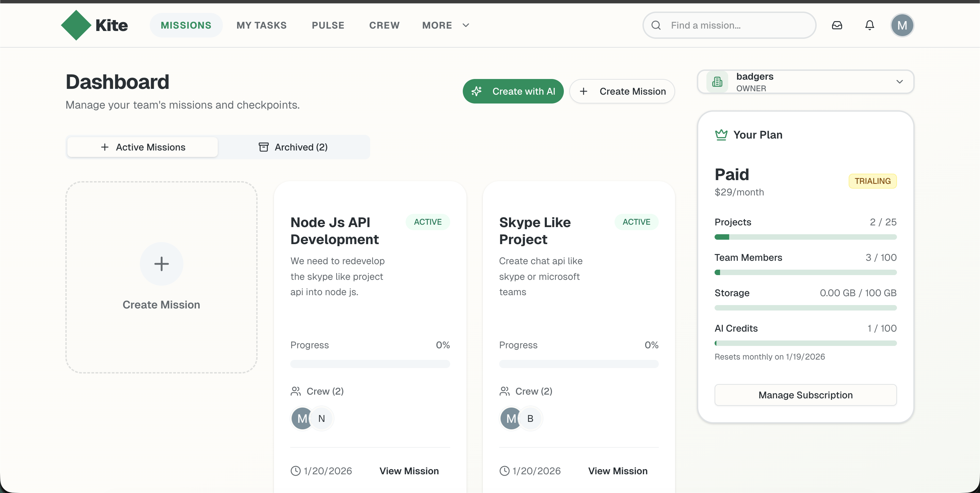The width and height of the screenshot is (980, 493).
Task: Switch to the MY TASKS tab
Action: [261, 25]
